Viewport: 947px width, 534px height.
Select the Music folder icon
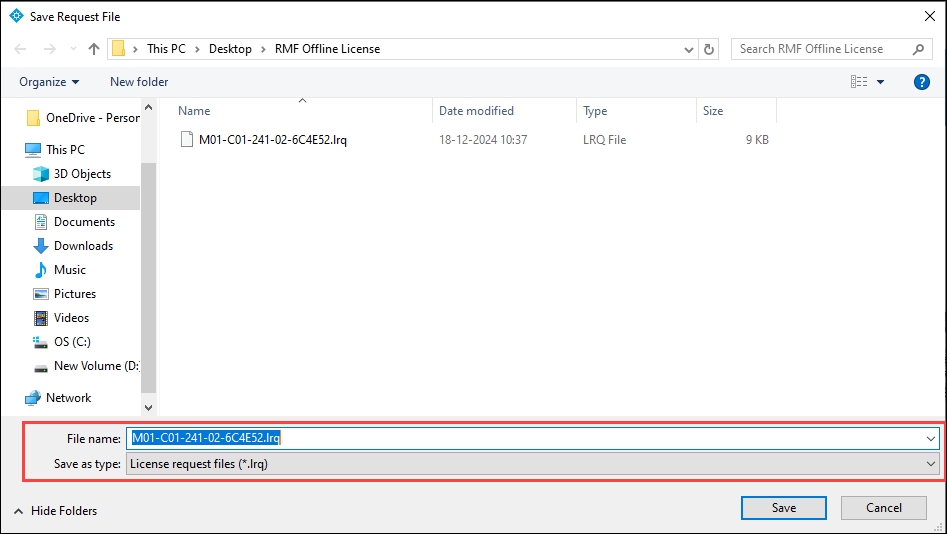click(41, 270)
